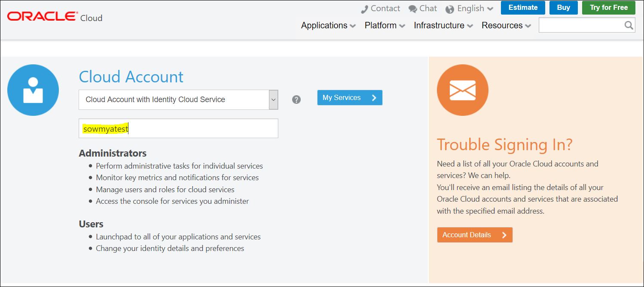The image size is (644, 287).
Task: Click the search magnifier icon
Action: click(629, 25)
